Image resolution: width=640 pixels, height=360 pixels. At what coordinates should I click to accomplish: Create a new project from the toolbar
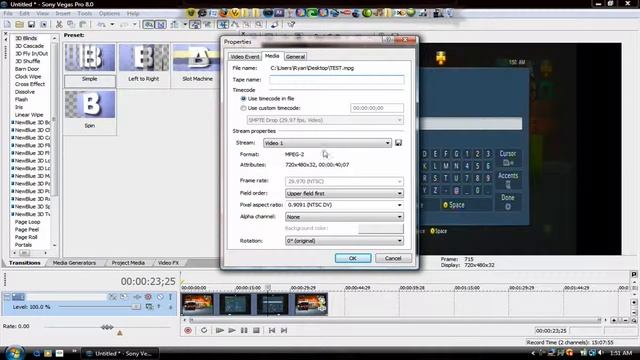click(7, 24)
